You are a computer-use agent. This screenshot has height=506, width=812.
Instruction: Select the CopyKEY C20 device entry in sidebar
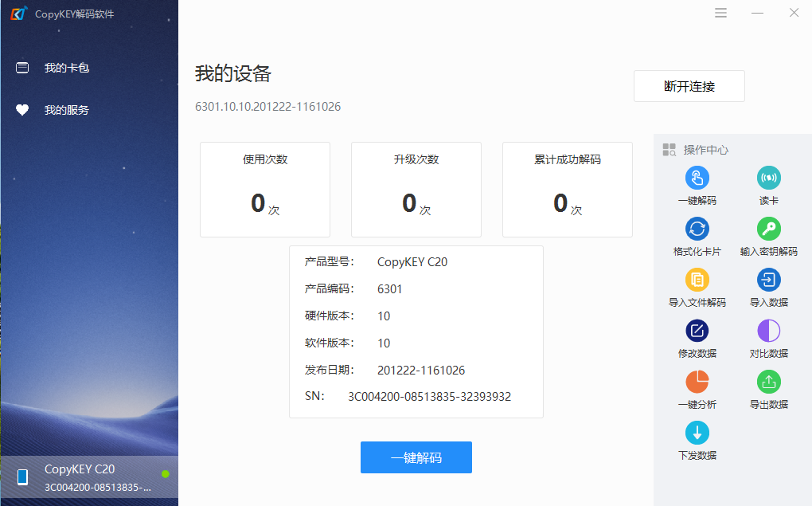(x=89, y=477)
